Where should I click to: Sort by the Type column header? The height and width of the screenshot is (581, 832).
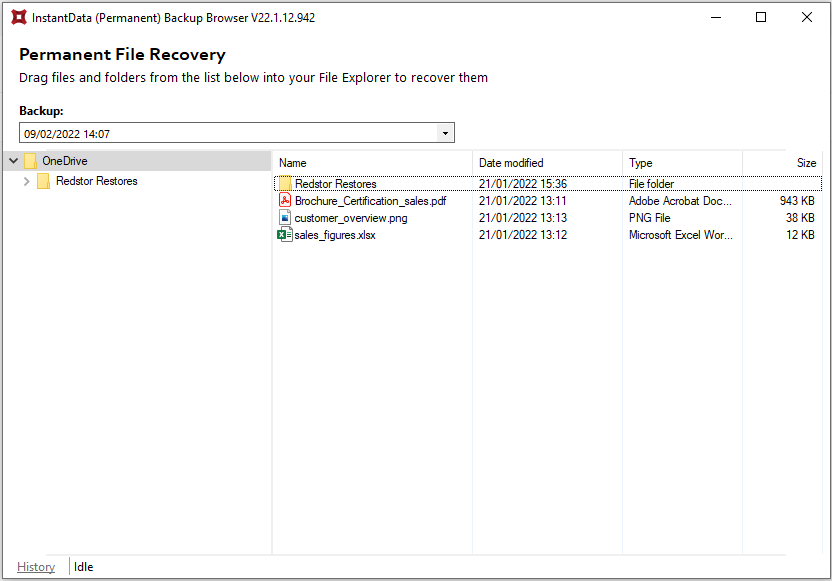pyautogui.click(x=682, y=163)
